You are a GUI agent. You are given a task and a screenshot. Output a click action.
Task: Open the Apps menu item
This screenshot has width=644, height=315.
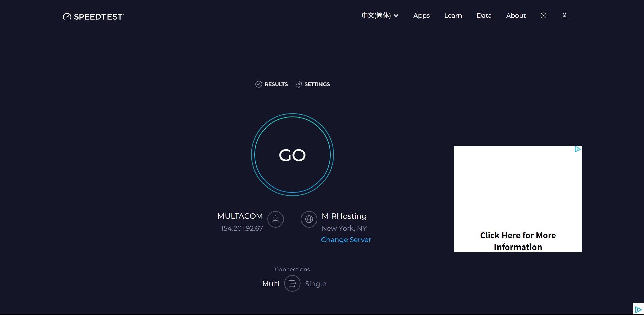421,15
